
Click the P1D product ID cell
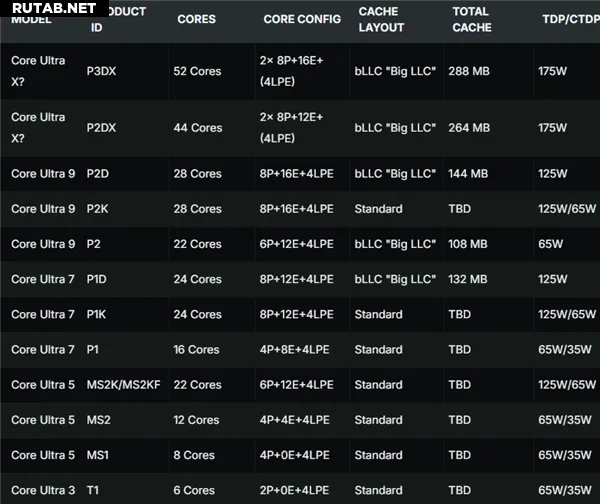click(x=97, y=279)
